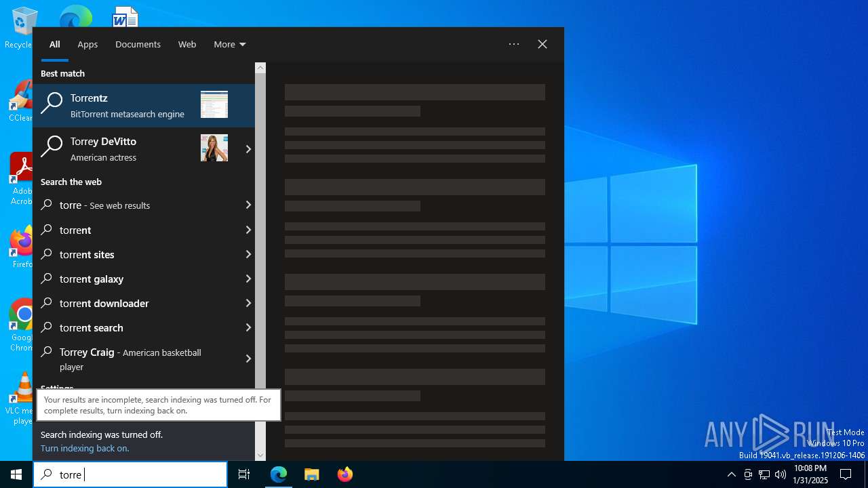868x488 pixels.
Task: Expand the 'torrent galaxy' suggestion arrow
Action: tap(248, 279)
